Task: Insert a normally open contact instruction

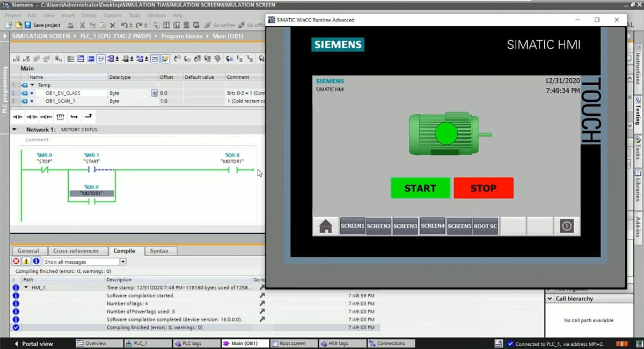Action: (18, 116)
